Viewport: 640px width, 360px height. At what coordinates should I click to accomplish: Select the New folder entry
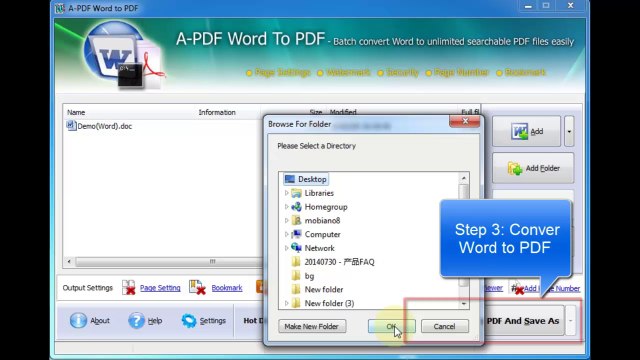click(x=324, y=289)
